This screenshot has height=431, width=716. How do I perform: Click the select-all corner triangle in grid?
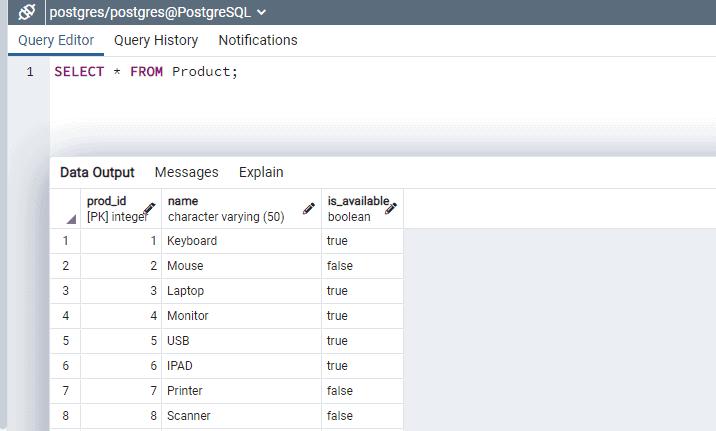click(71, 218)
